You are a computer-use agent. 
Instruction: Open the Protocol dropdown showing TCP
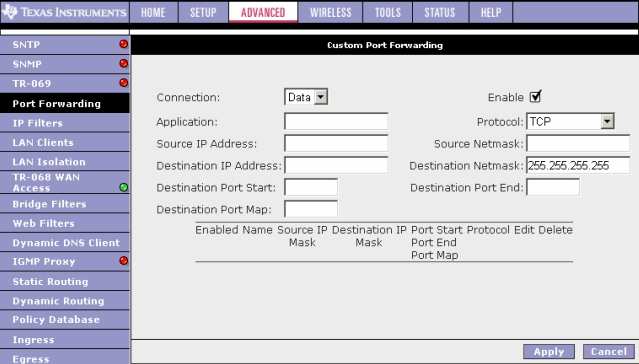[x=571, y=121]
